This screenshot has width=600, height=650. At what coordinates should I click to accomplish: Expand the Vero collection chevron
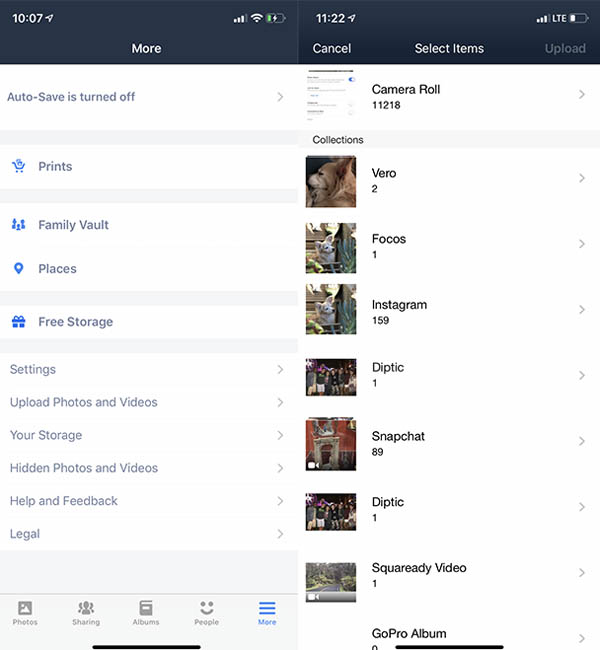tap(582, 178)
